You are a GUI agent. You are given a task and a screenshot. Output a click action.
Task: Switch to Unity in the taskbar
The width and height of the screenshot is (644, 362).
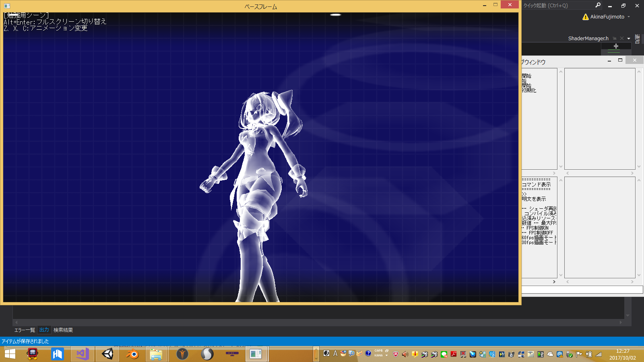pos(107,354)
